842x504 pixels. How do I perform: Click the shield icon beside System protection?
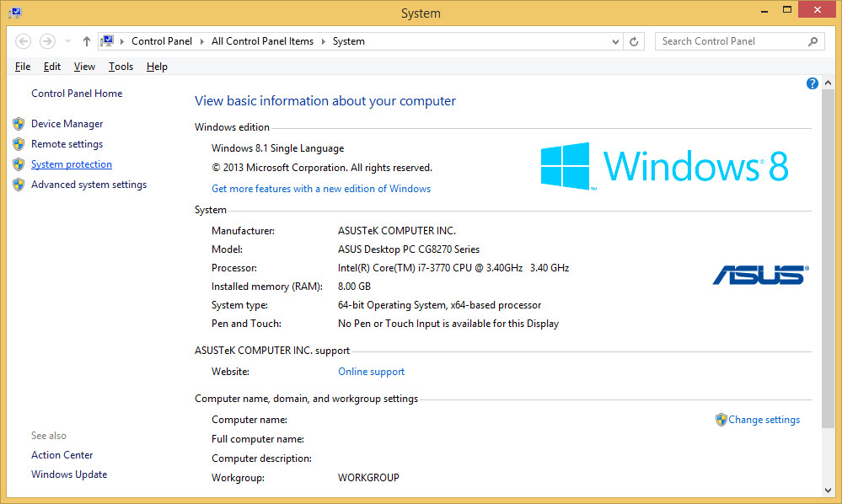pyautogui.click(x=19, y=164)
